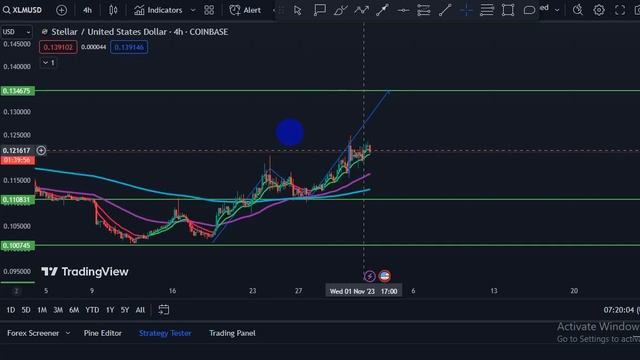This screenshot has width=640, height=360.
Task: Open the Trading Panel tab
Action: tap(232, 333)
